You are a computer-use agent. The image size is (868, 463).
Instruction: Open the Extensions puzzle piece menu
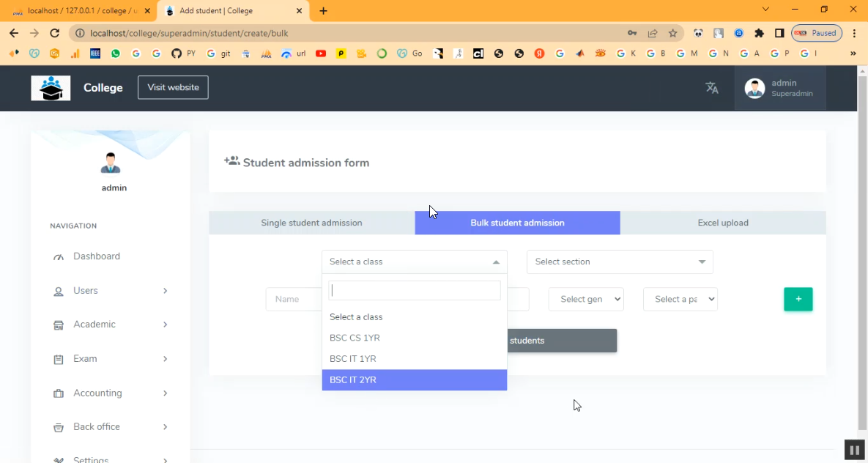point(760,33)
